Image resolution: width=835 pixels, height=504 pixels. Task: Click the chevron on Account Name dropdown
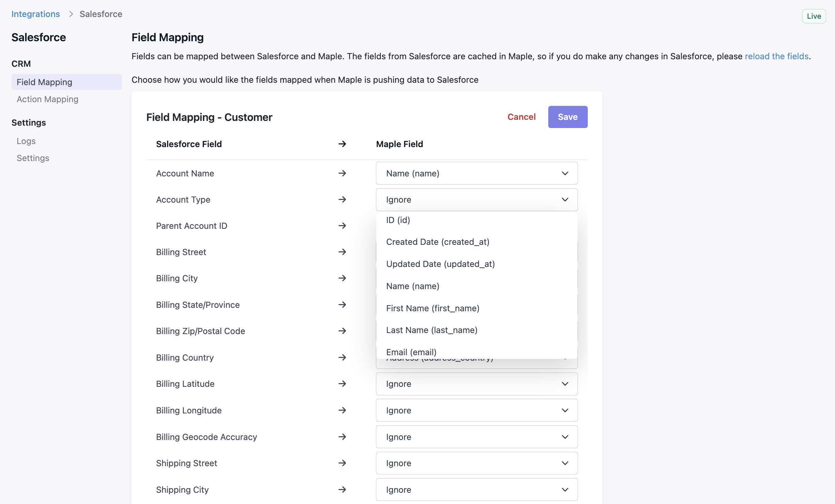click(x=565, y=173)
